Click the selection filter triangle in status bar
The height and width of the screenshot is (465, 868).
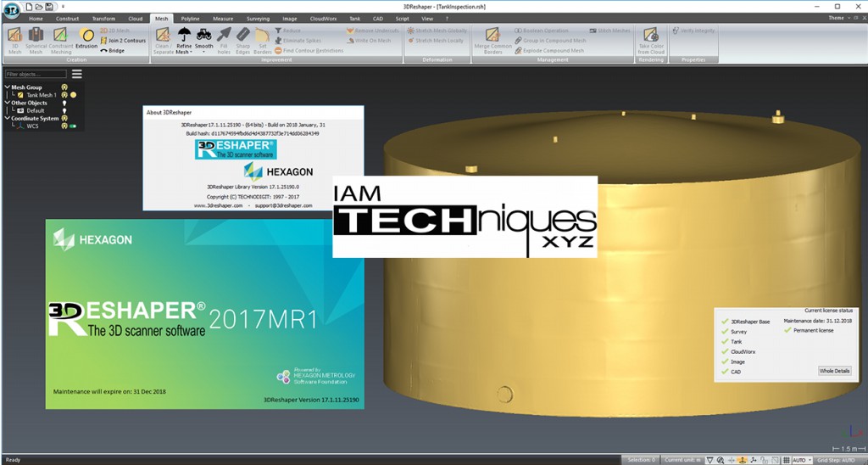pyautogui.click(x=709, y=460)
